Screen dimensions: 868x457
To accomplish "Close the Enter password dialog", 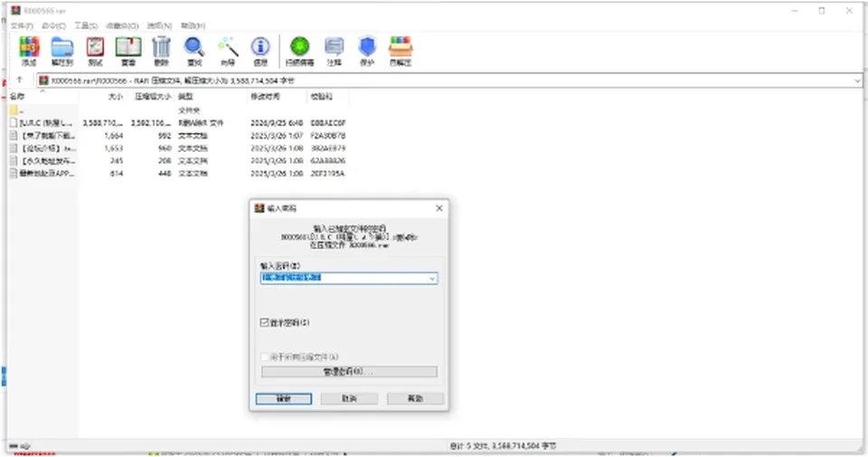I will [439, 208].
